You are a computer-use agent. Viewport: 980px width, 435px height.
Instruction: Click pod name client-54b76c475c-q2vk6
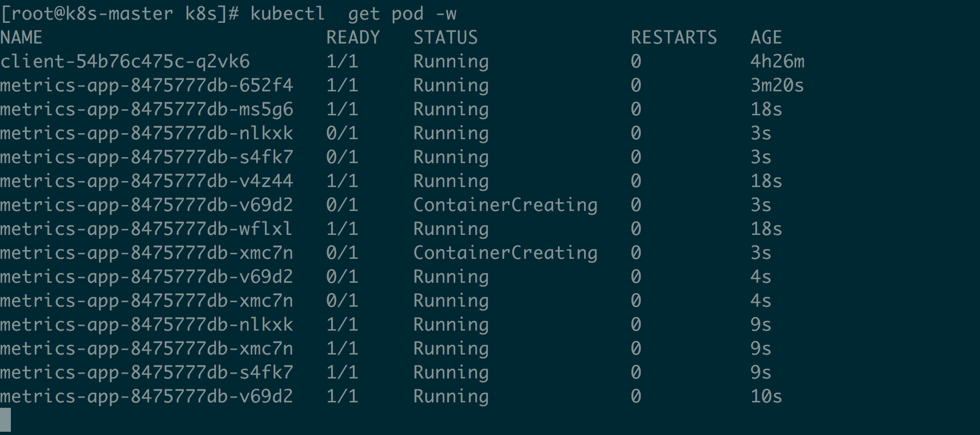[125, 61]
